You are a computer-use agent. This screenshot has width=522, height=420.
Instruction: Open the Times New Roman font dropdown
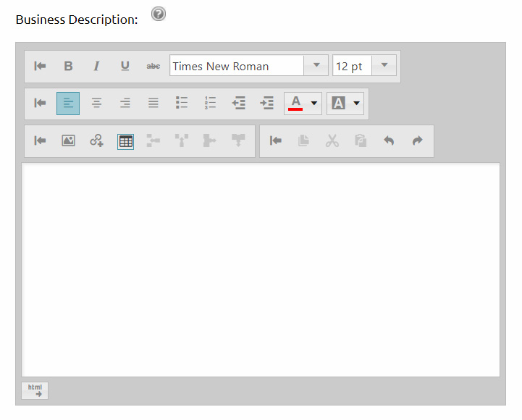click(316, 66)
